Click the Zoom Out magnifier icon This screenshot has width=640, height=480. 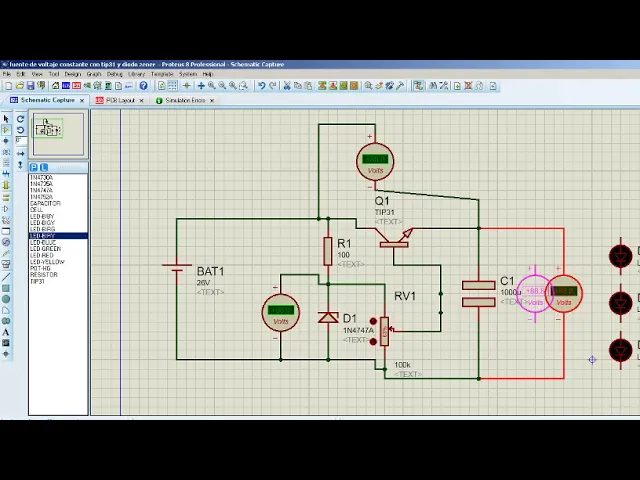pos(222,86)
